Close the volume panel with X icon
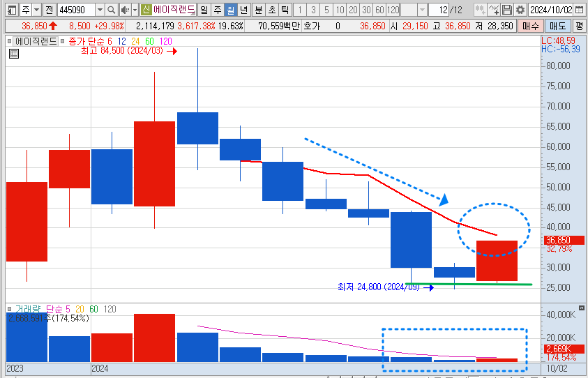Image resolution: width=588 pixels, height=378 pixels. (582, 308)
